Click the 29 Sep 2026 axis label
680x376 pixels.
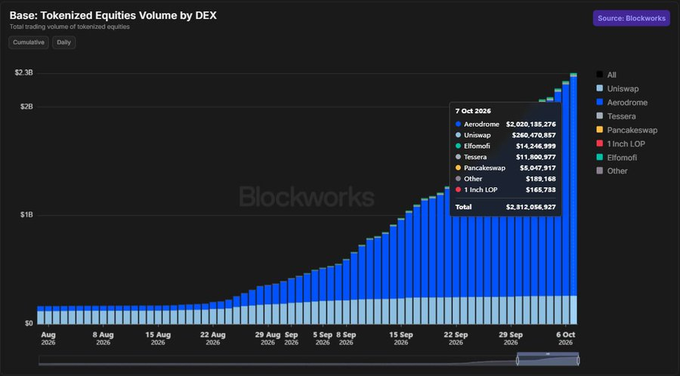coord(510,338)
